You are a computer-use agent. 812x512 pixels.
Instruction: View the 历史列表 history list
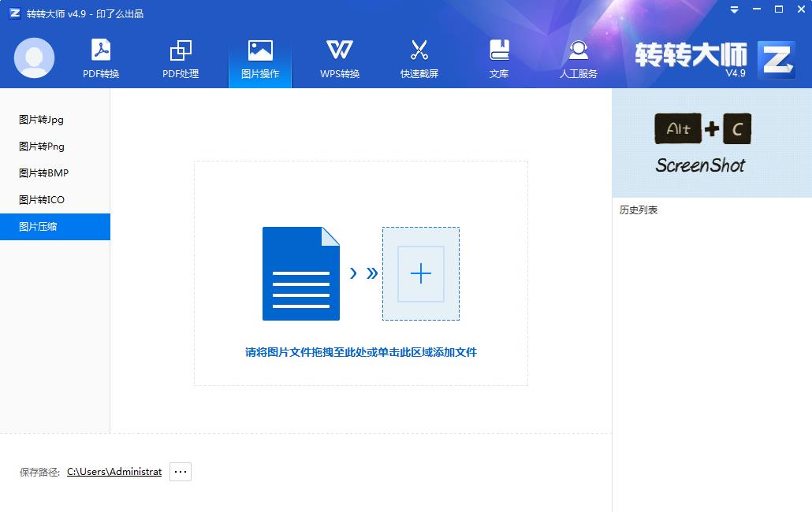(x=639, y=210)
